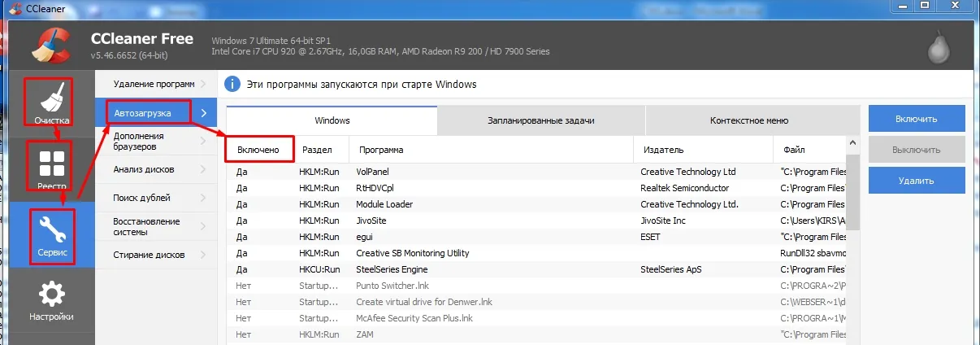This screenshot has width=980, height=345.
Task: Select the SteelSeries Engine row
Action: 537,269
